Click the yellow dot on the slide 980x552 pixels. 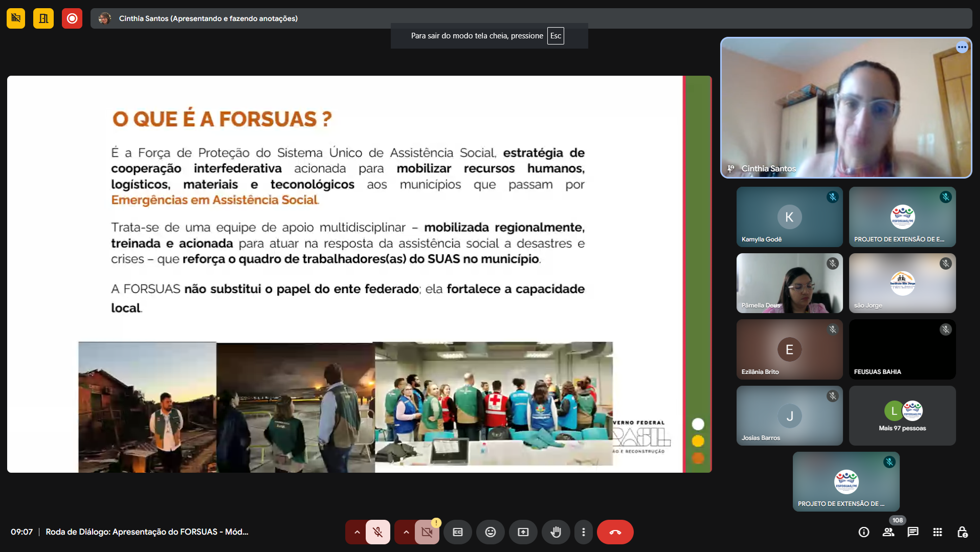point(698,441)
